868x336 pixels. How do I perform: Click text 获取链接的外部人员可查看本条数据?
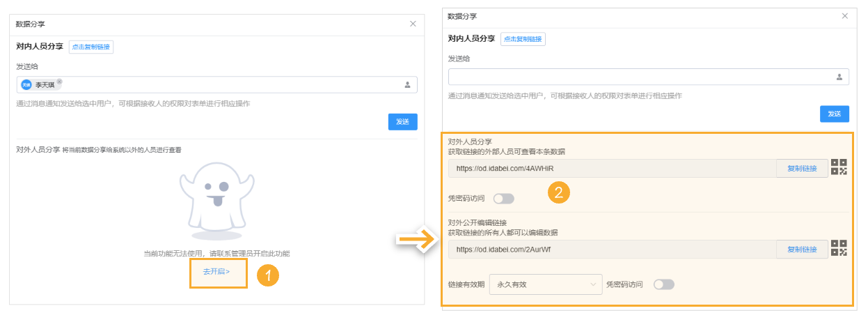(507, 151)
